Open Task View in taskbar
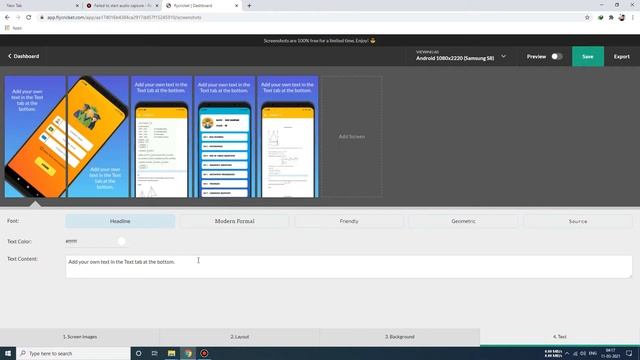 155,353
